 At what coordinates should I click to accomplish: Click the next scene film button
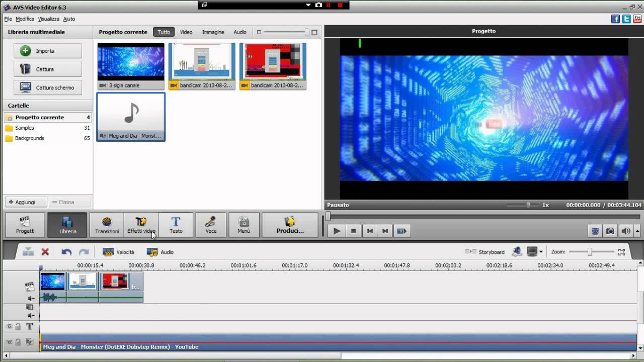401,231
